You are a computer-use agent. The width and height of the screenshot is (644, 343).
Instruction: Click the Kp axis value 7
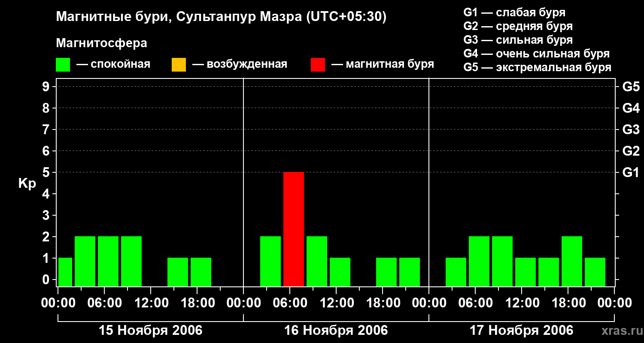(x=47, y=129)
